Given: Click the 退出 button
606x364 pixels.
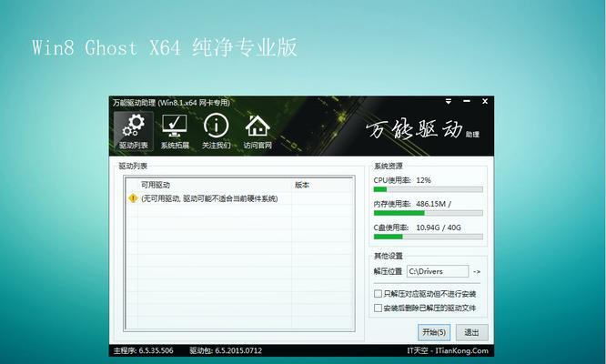Looking at the screenshot, I should click(x=471, y=332).
